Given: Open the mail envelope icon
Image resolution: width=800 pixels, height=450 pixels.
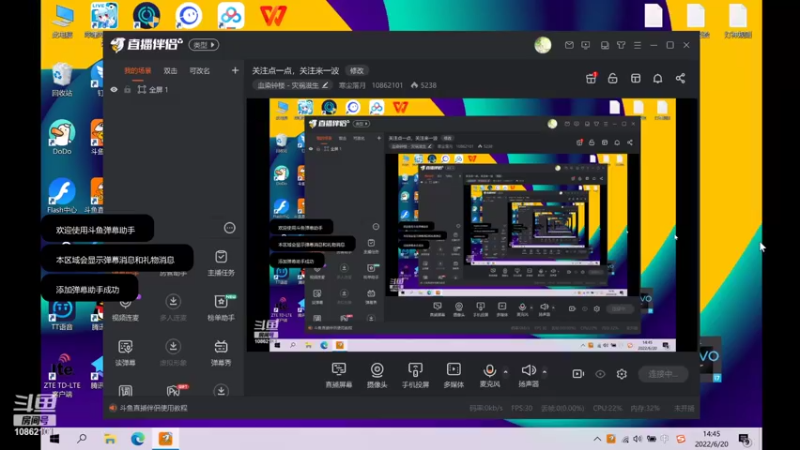Looking at the screenshot, I should [x=569, y=45].
